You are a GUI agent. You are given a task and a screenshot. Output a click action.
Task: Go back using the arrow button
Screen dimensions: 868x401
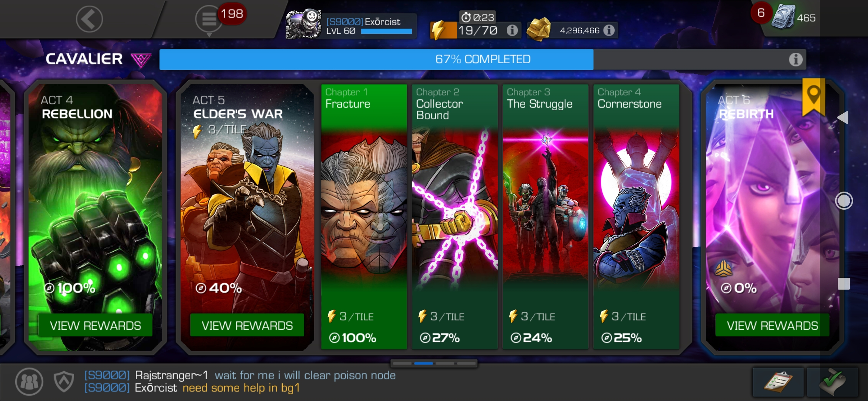pos(89,19)
